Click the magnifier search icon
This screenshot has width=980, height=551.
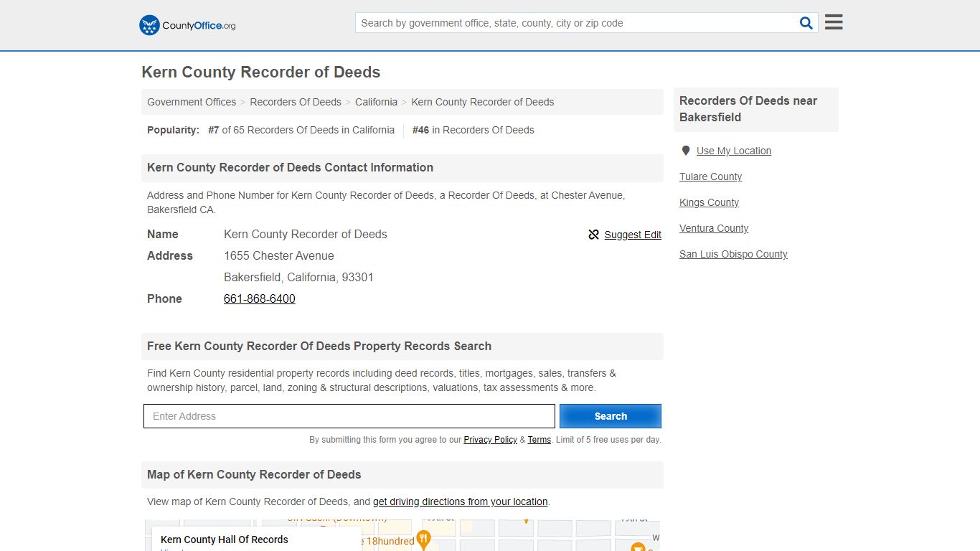point(806,23)
